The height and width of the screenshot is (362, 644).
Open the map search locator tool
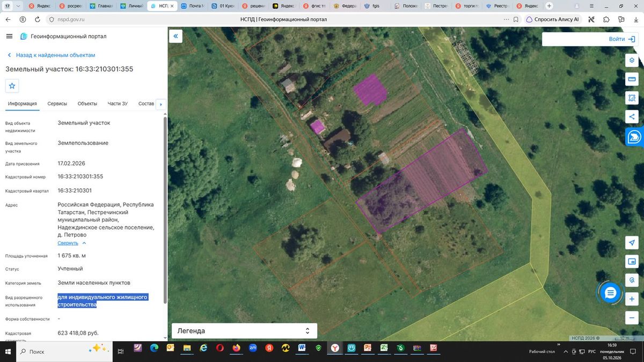point(632,280)
